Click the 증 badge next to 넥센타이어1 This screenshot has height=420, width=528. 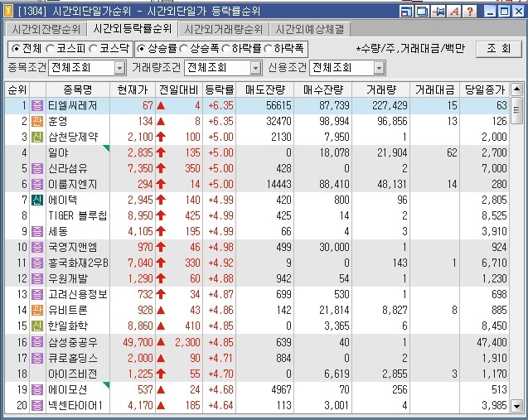(x=37, y=405)
